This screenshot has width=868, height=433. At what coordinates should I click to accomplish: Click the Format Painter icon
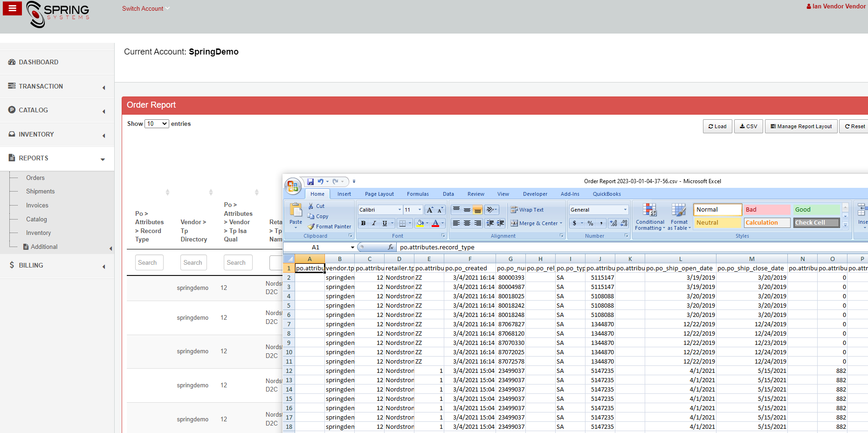pos(311,227)
